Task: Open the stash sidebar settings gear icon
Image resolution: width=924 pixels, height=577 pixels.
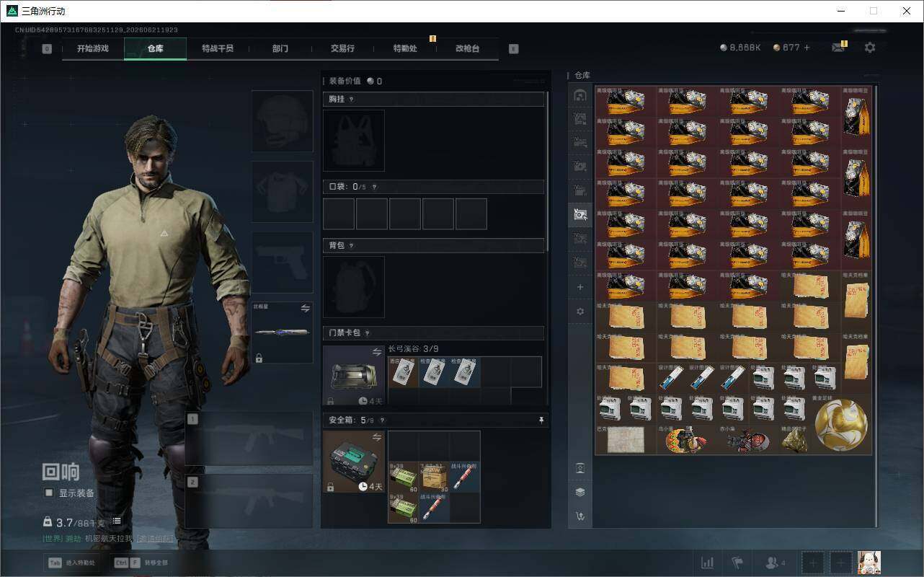Action: click(x=580, y=312)
